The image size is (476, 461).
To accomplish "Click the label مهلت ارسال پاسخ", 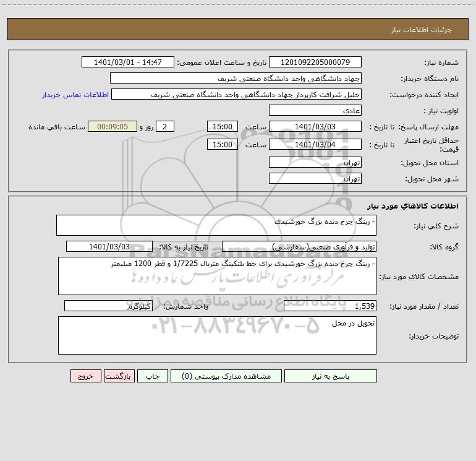I will [428, 127].
